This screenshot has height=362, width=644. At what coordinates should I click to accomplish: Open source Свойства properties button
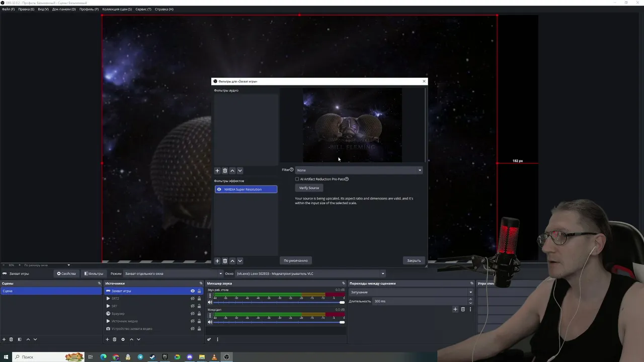[66, 274]
